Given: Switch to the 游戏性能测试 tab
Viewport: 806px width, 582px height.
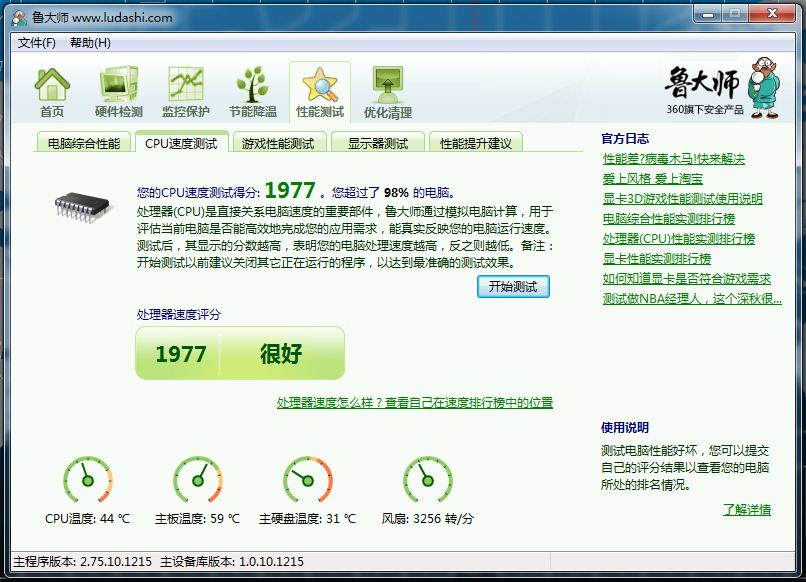Looking at the screenshot, I should pos(277,143).
